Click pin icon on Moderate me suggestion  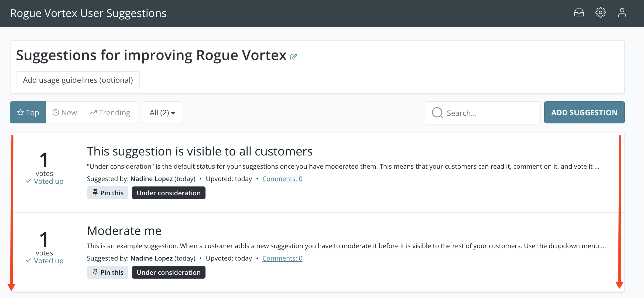(x=95, y=272)
